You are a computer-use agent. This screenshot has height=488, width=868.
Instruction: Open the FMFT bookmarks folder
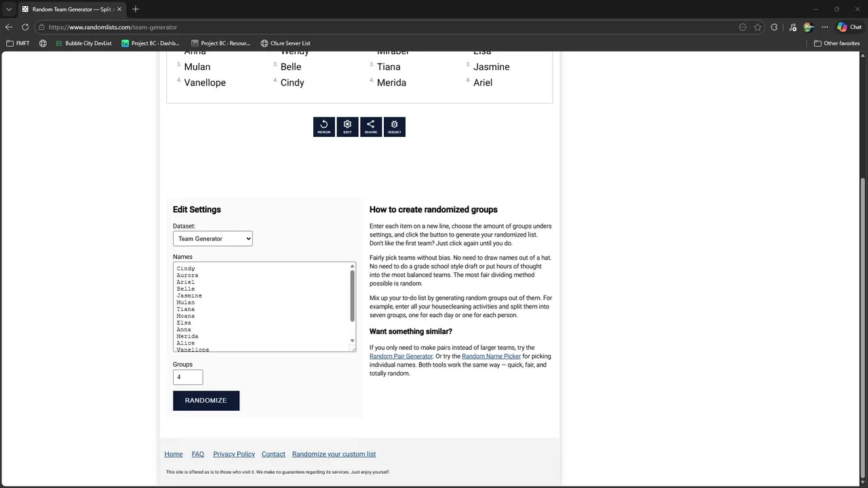pyautogui.click(x=18, y=43)
